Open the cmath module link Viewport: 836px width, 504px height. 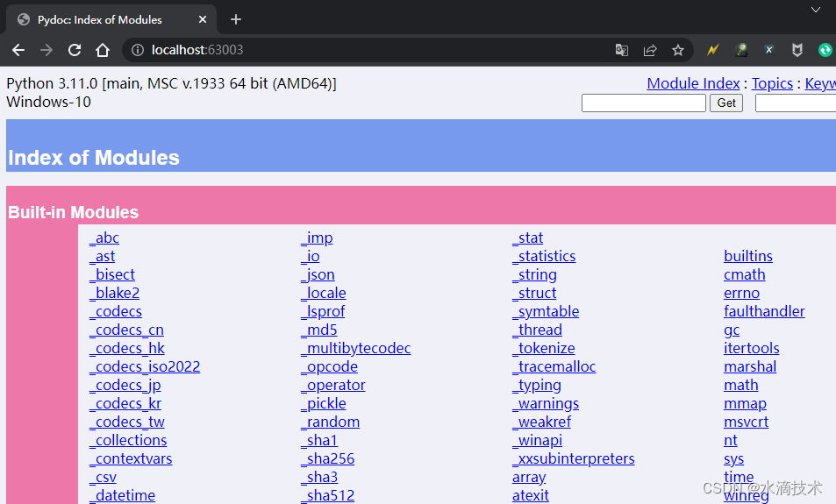pos(744,274)
